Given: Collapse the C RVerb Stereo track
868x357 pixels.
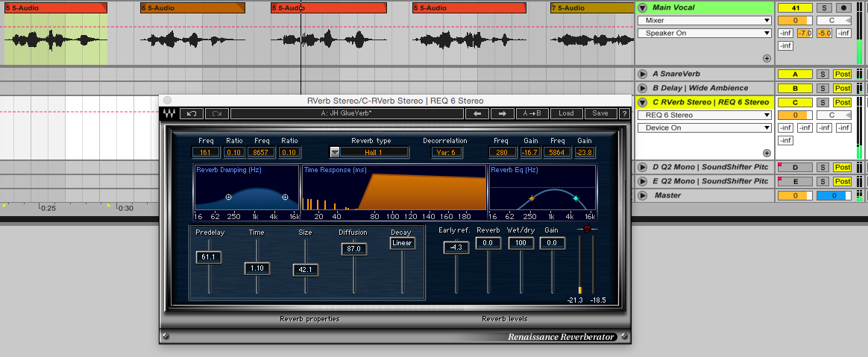Looking at the screenshot, I should pyautogui.click(x=642, y=102).
